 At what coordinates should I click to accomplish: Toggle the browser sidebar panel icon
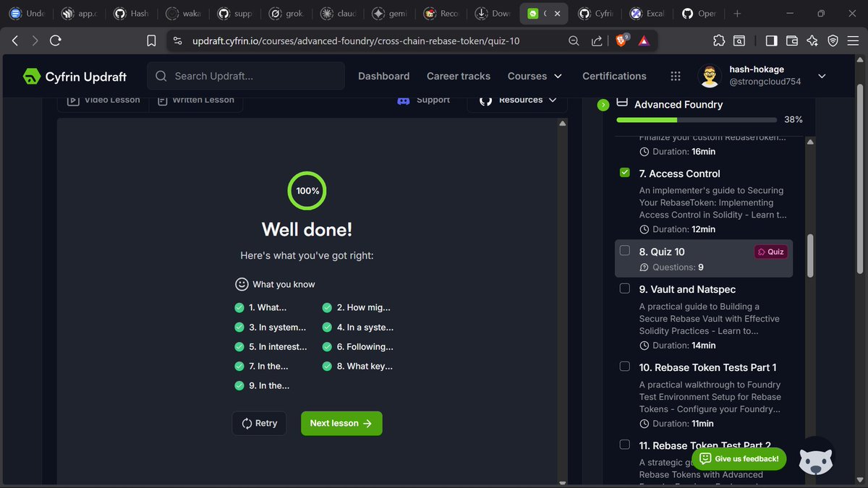click(771, 41)
